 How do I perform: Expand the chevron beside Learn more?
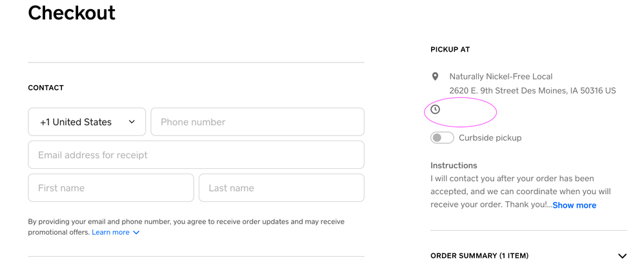(x=136, y=232)
